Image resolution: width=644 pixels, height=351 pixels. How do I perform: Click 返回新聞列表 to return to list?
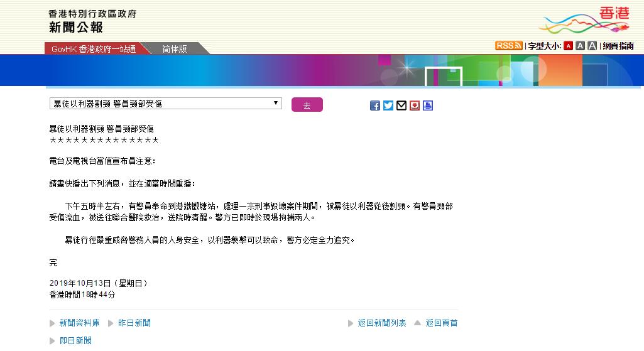(x=382, y=323)
